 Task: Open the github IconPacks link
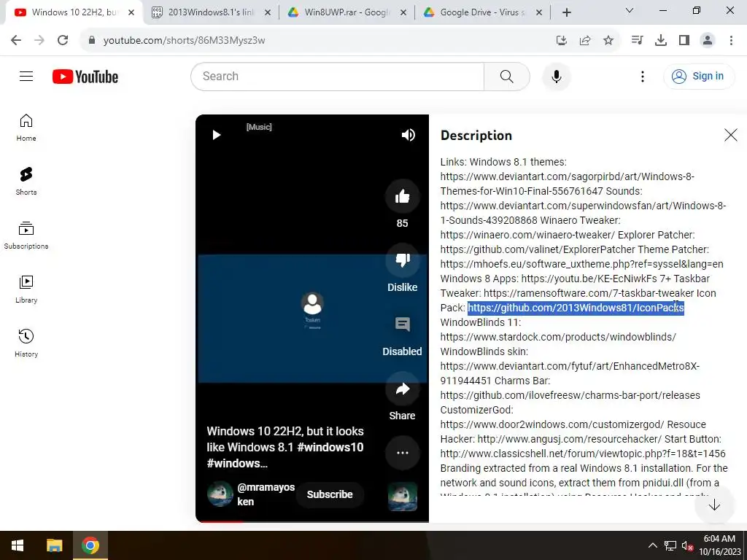pos(576,308)
